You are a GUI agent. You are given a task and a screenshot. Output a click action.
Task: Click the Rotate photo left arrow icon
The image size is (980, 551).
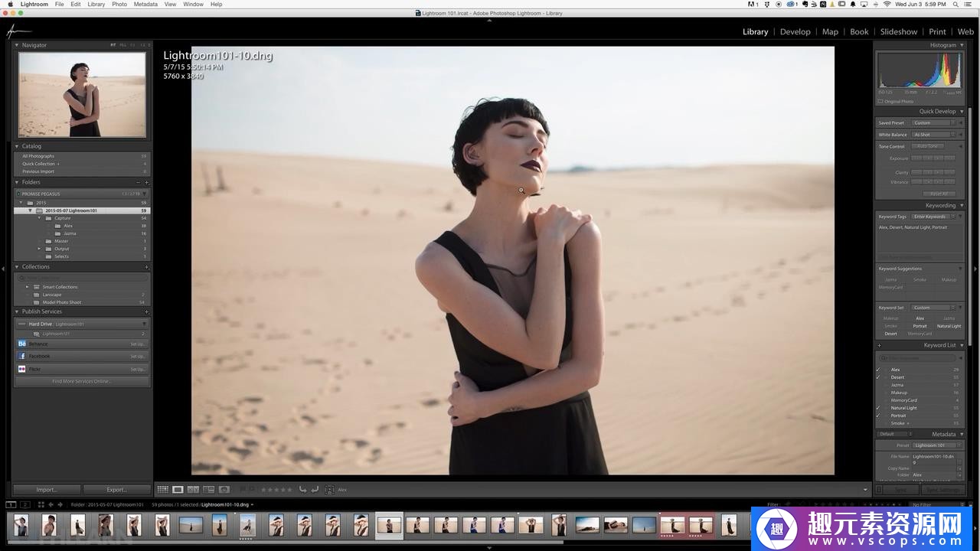coord(302,490)
